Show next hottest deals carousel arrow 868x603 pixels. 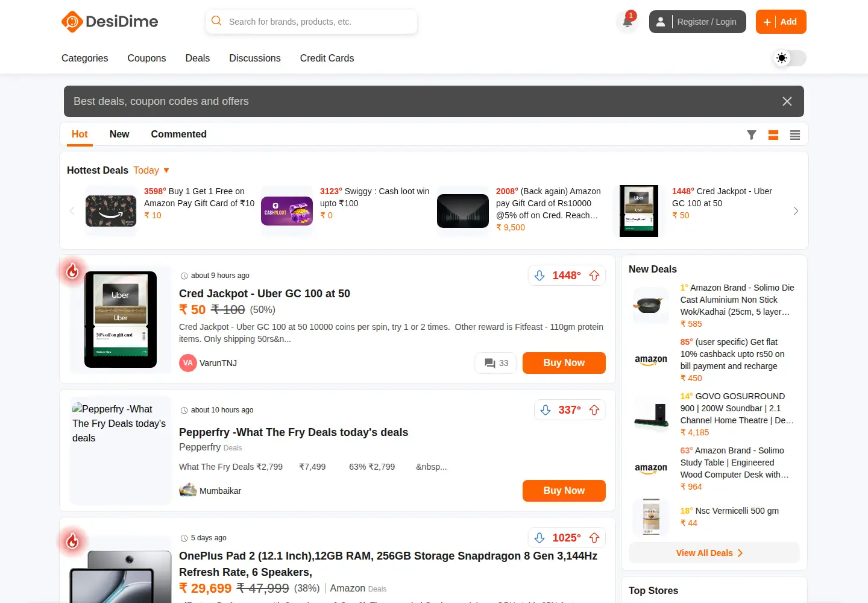point(796,210)
